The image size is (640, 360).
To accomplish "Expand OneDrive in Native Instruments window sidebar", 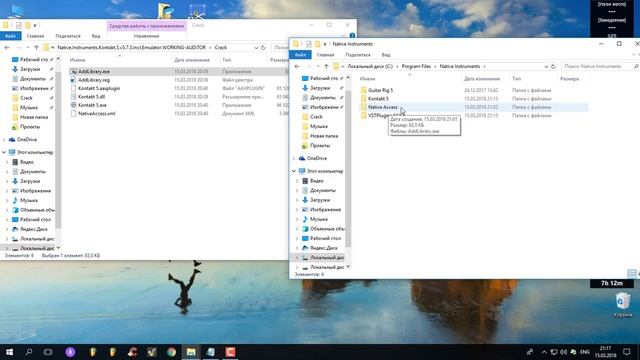I will [x=294, y=158].
